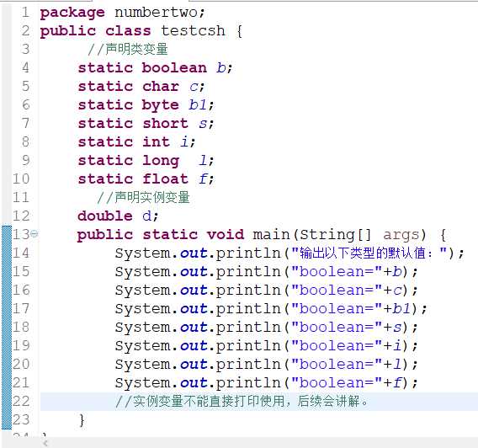Click 'void' keyword on line 13
Image resolution: width=478 pixels, height=448 pixels.
pos(226,234)
